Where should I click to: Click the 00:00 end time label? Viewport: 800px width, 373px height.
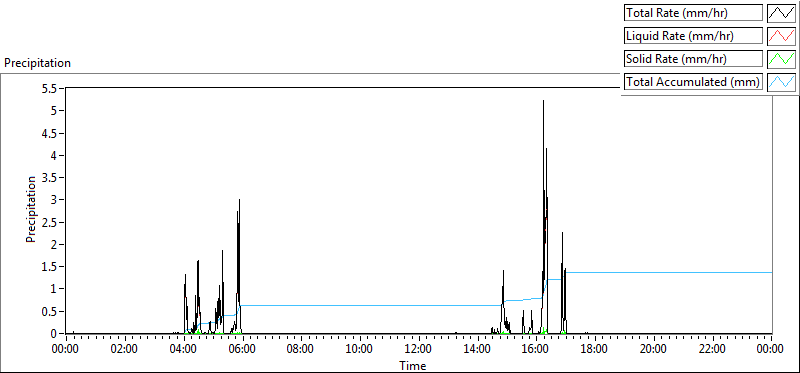(771, 350)
